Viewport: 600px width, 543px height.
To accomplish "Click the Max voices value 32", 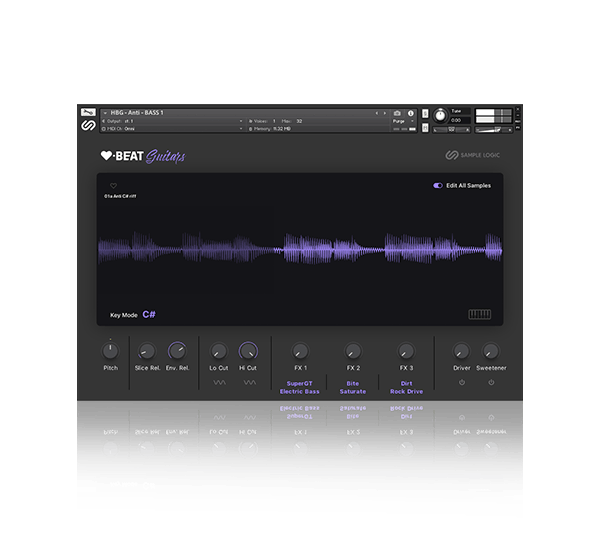I will [299, 121].
